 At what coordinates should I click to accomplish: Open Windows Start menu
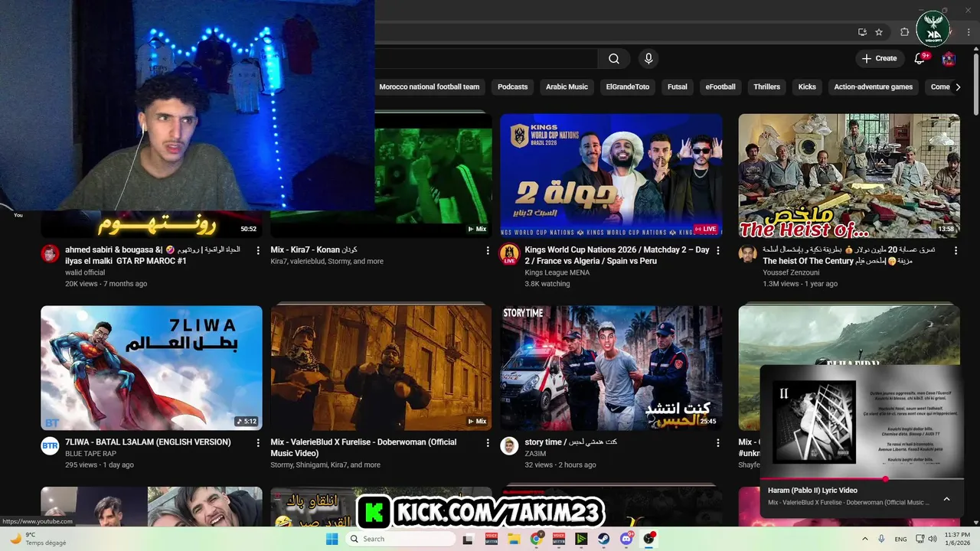tap(332, 539)
